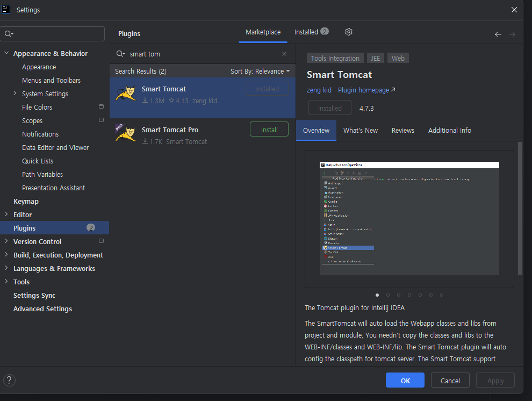The width and height of the screenshot is (532, 401).
Task: Click the plugins settings gear icon
Action: [x=348, y=32]
